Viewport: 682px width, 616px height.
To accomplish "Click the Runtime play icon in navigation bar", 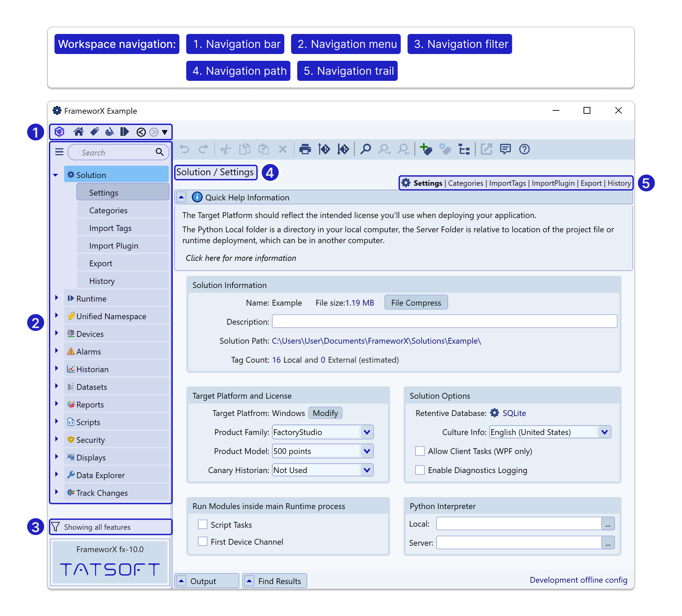I will tap(124, 132).
